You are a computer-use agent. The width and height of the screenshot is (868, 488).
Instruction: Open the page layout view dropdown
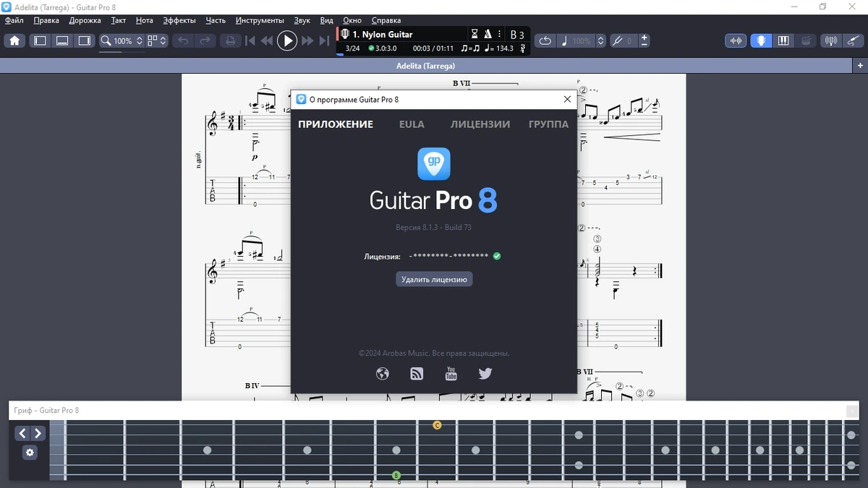(x=157, y=41)
